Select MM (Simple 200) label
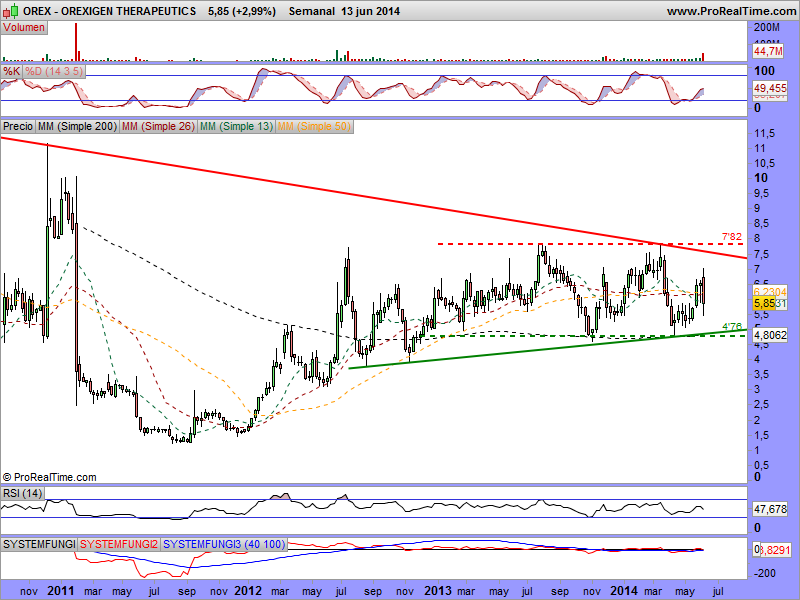 (78, 126)
